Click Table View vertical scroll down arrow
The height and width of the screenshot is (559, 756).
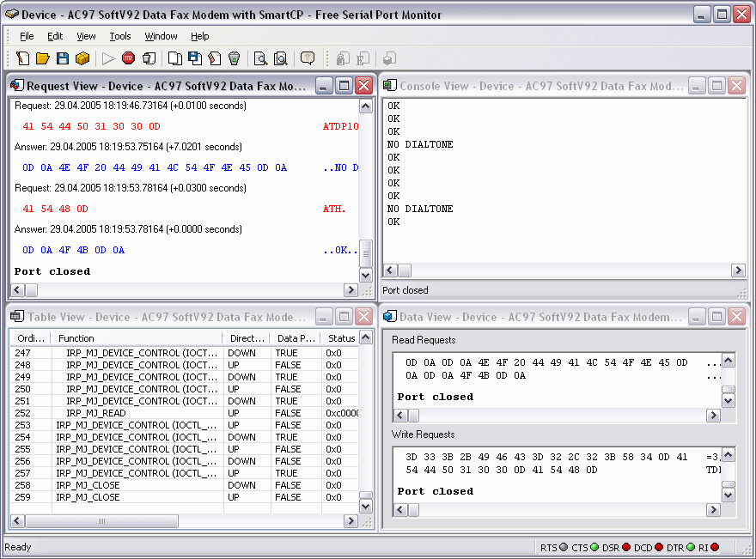coord(366,507)
